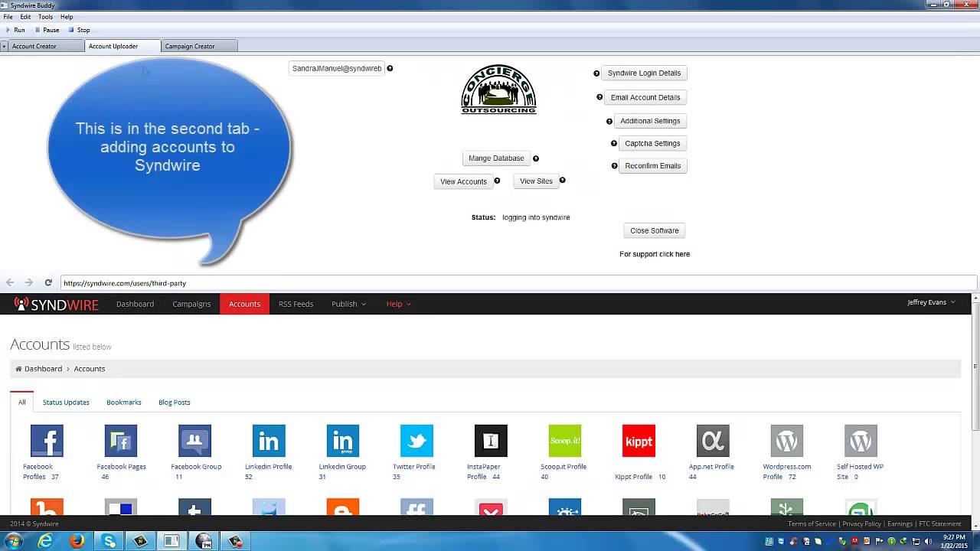Open the Tools menu
This screenshot has height=551, width=980.
click(x=45, y=17)
